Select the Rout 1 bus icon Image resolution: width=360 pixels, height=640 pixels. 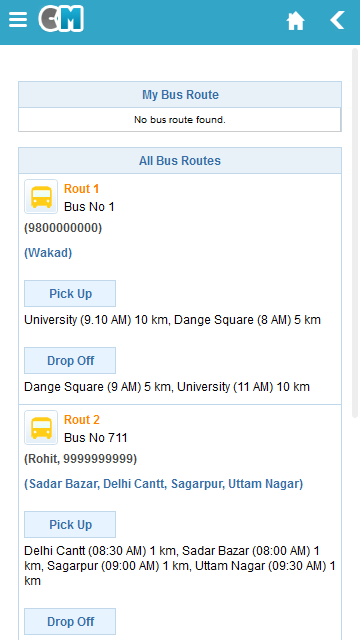pyautogui.click(x=41, y=196)
